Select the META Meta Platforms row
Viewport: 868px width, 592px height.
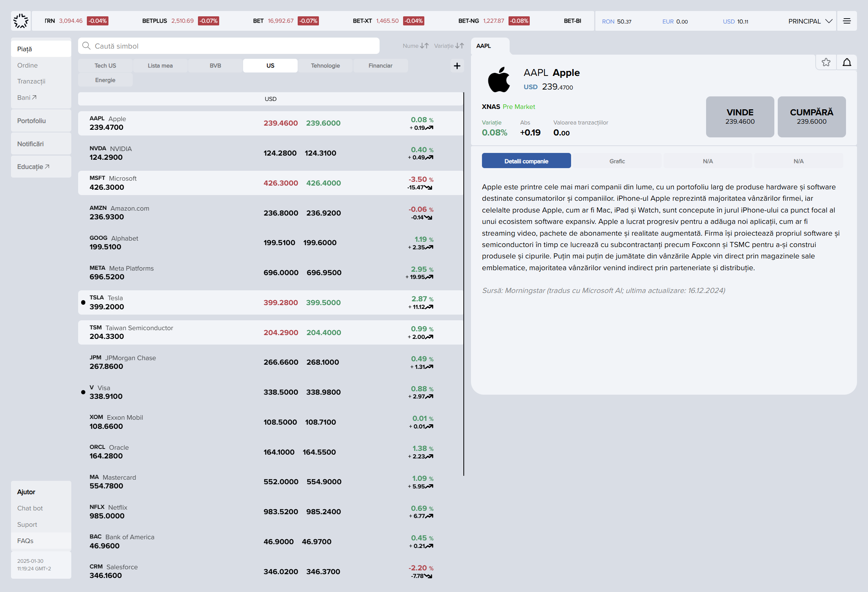click(x=270, y=272)
